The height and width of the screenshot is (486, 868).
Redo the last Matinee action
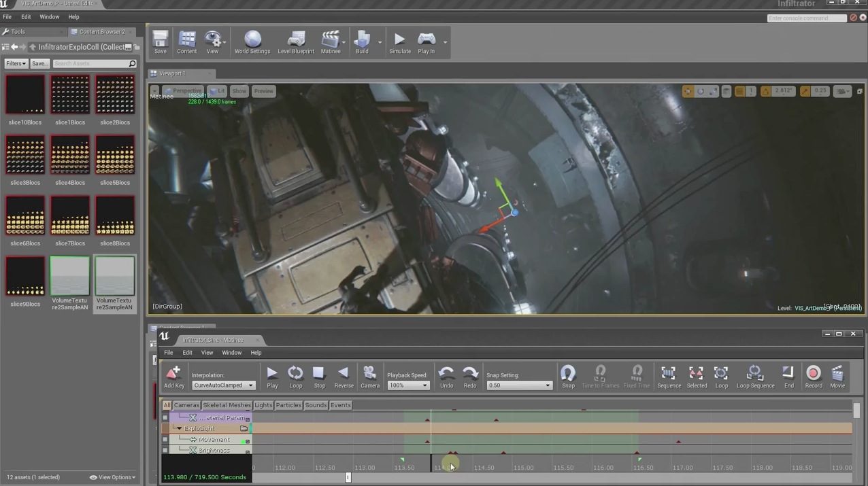pos(470,377)
